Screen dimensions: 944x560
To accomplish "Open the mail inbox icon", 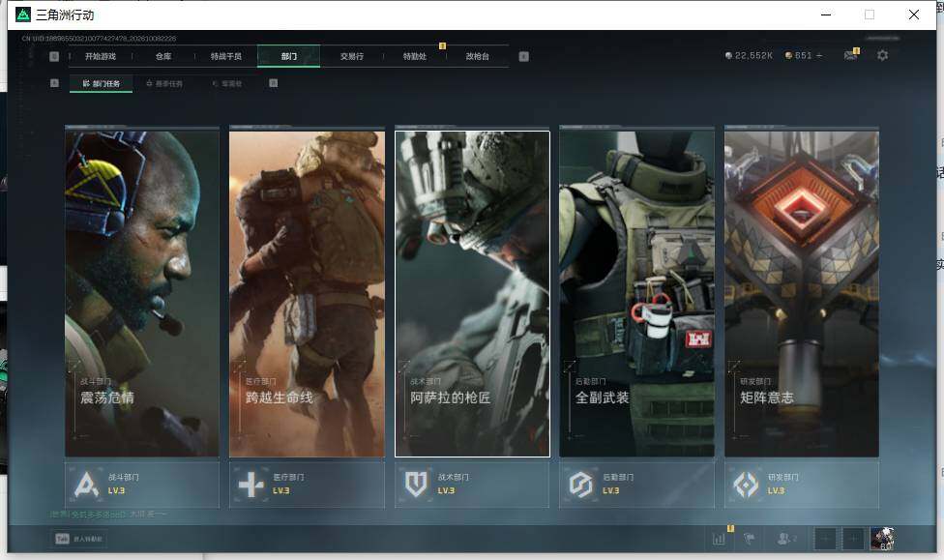I will point(850,55).
